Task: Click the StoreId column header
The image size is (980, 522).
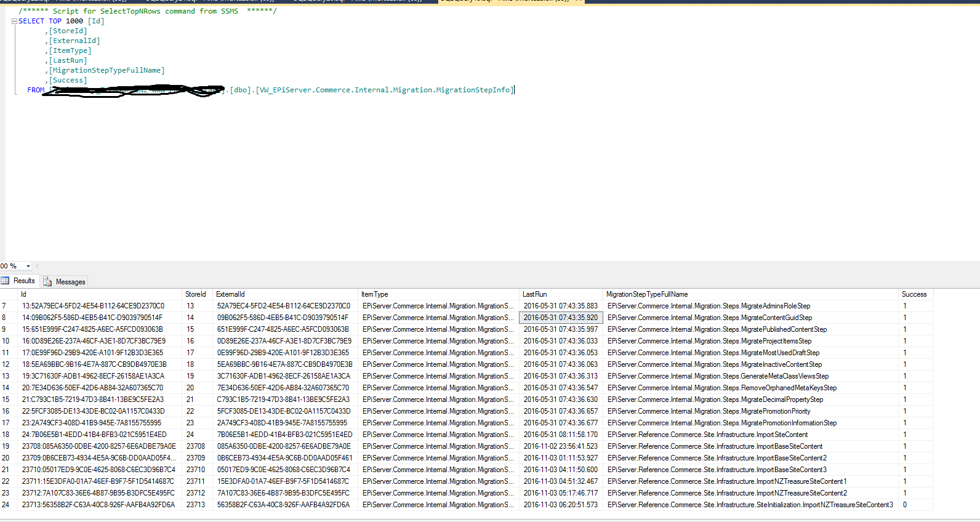Action: [x=198, y=294]
